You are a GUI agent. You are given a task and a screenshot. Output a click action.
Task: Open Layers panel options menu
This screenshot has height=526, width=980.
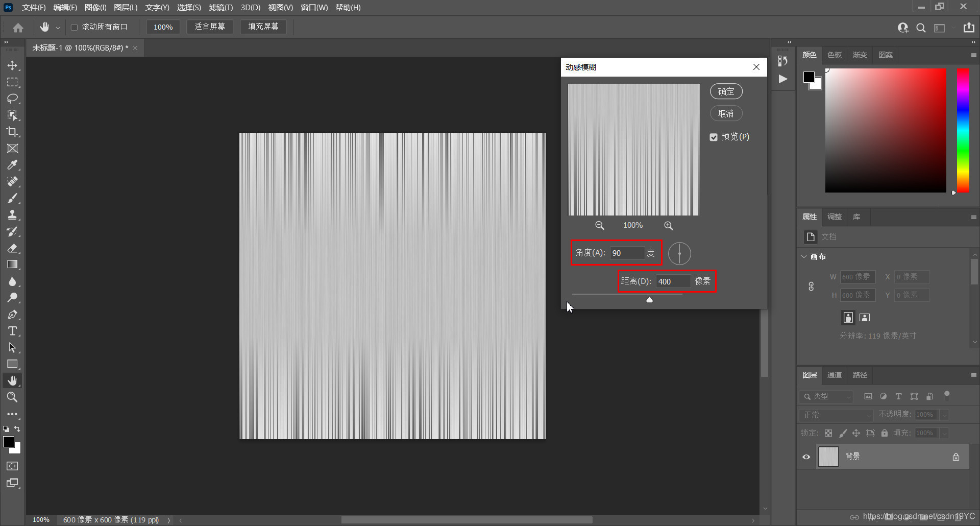coord(973,375)
